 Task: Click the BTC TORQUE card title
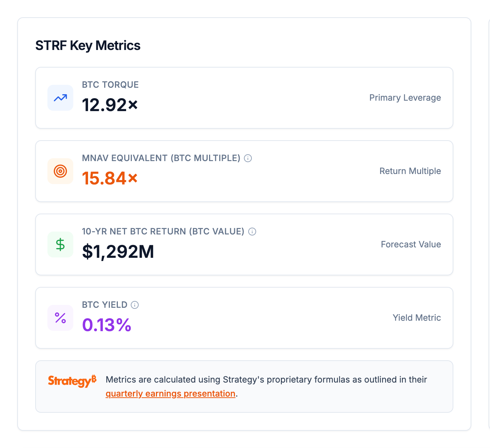click(x=110, y=85)
